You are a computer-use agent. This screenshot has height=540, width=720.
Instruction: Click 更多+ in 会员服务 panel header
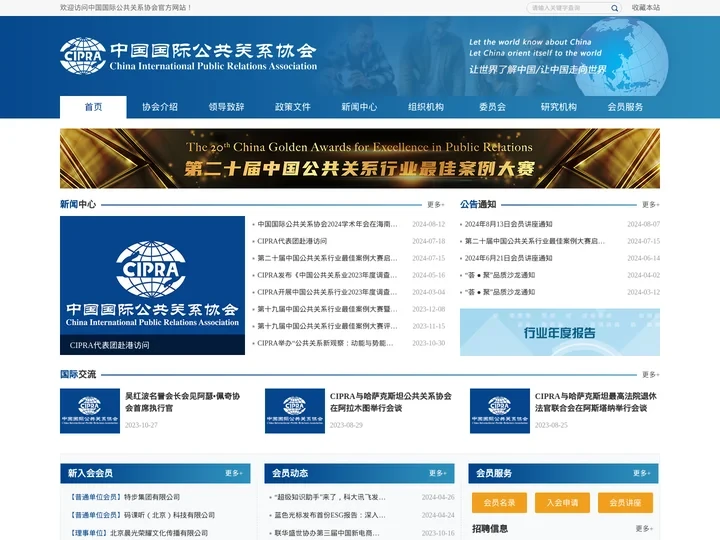pyautogui.click(x=641, y=473)
